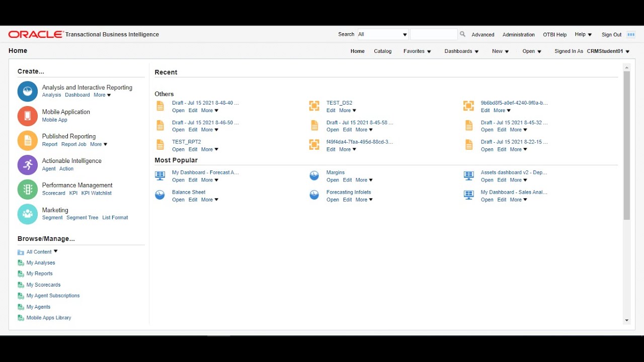The image size is (644, 362).
Task: Expand the Open menu in the header
Action: click(x=531, y=51)
